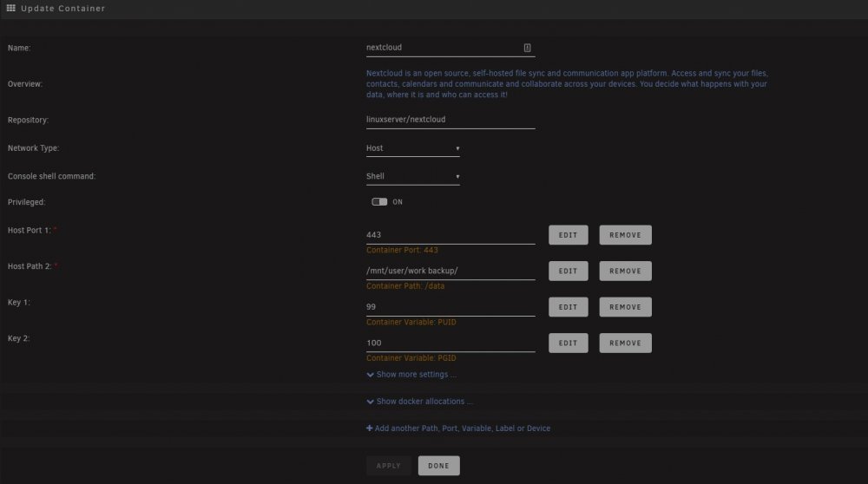Viewport: 868px width, 484px height.
Task: Click the 'Container Path: /data' text
Action: tap(405, 286)
